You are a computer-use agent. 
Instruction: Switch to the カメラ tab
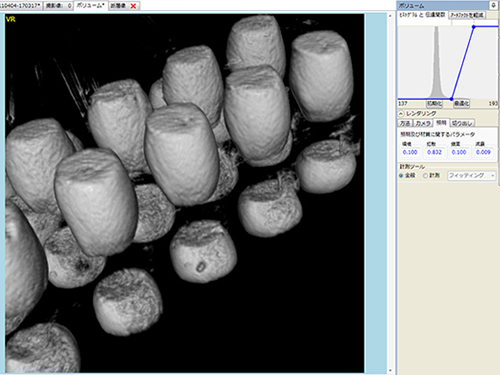pos(423,123)
